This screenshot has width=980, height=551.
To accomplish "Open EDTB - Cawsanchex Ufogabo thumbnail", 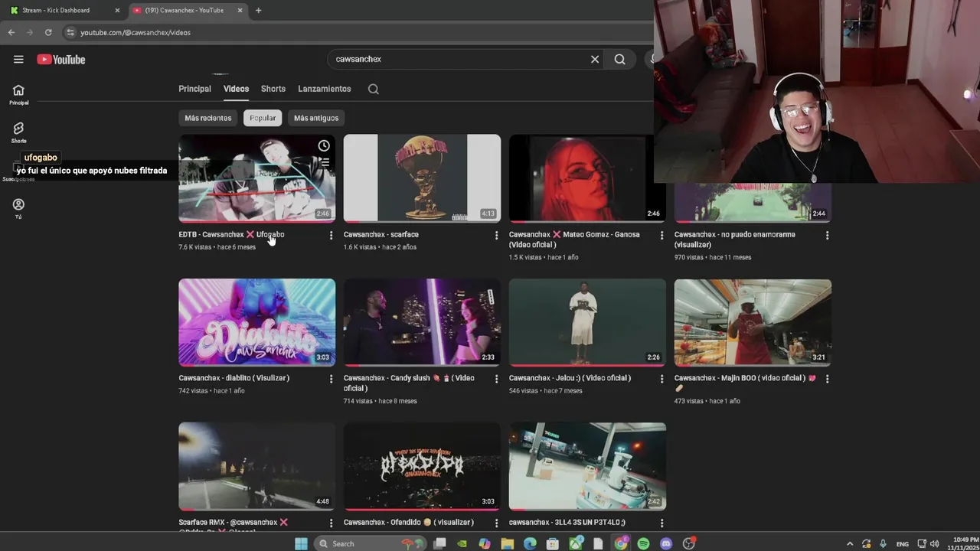I will pyautogui.click(x=256, y=178).
